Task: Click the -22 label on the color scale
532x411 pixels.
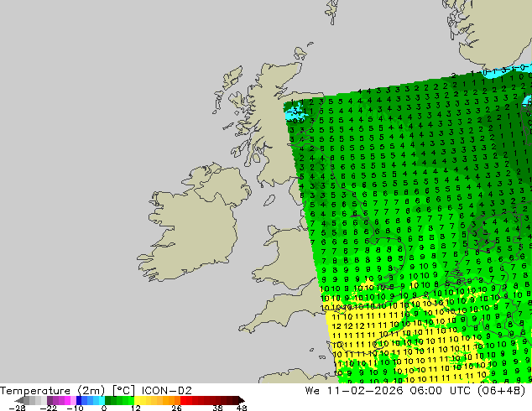Action: 49,408
